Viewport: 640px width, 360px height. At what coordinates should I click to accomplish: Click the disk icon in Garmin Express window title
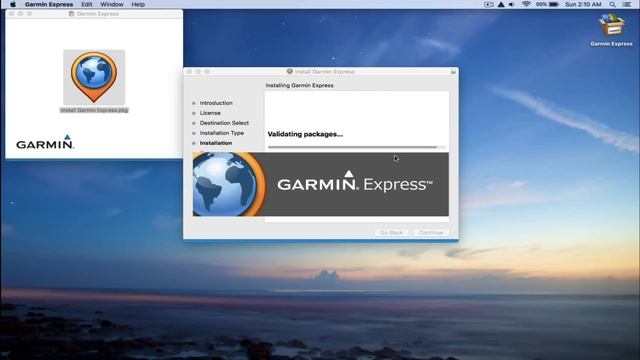click(71, 13)
